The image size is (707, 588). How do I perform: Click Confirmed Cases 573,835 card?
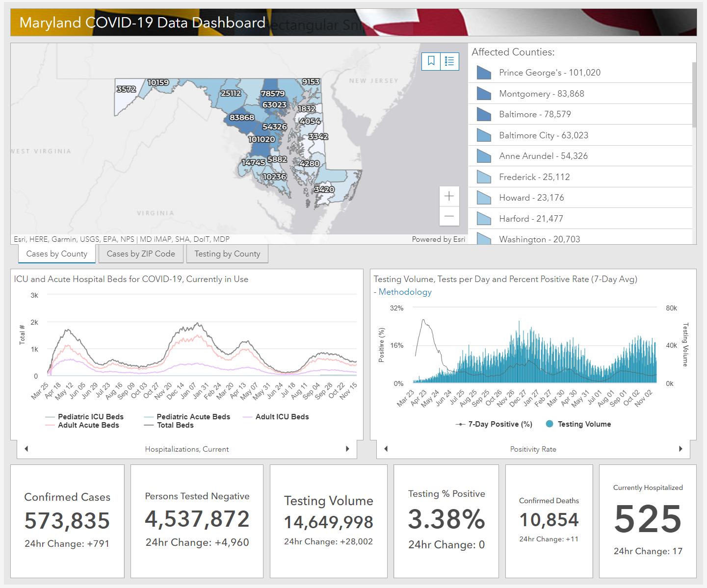pos(67,521)
